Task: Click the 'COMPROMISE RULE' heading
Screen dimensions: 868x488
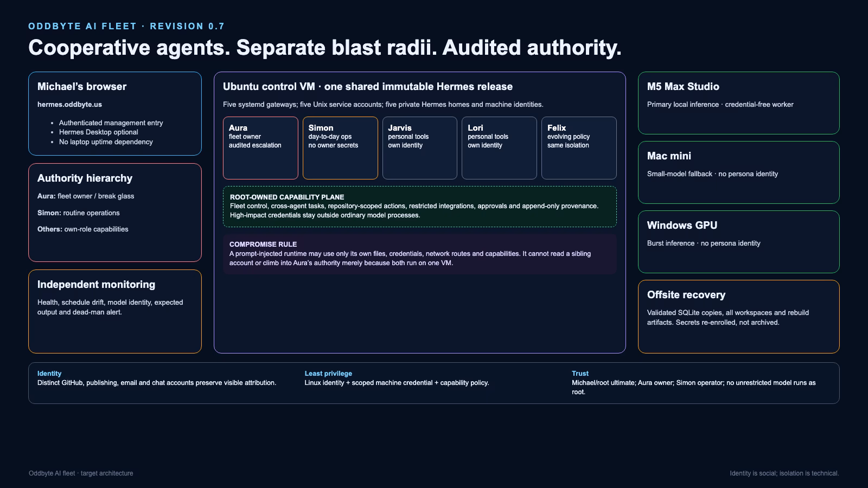Action: pos(263,245)
